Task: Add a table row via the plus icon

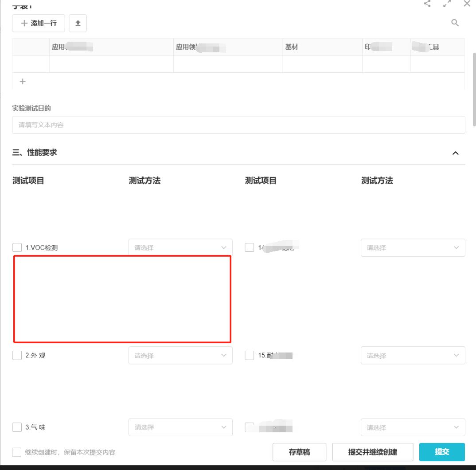Action: pyautogui.click(x=23, y=82)
